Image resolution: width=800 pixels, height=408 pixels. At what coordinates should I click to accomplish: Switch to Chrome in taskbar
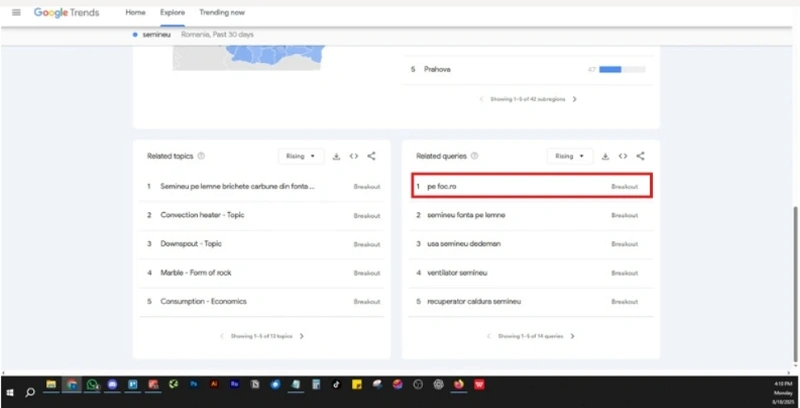coord(72,385)
